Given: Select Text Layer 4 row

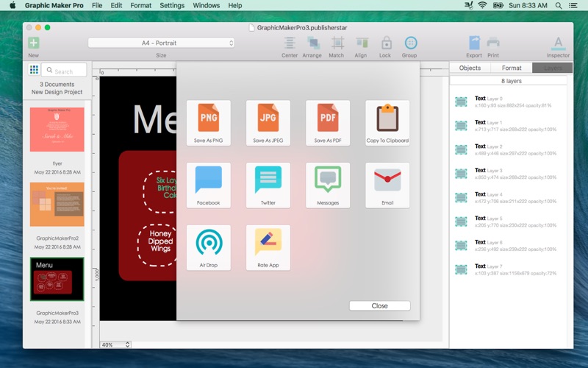Looking at the screenshot, I should [x=509, y=197].
